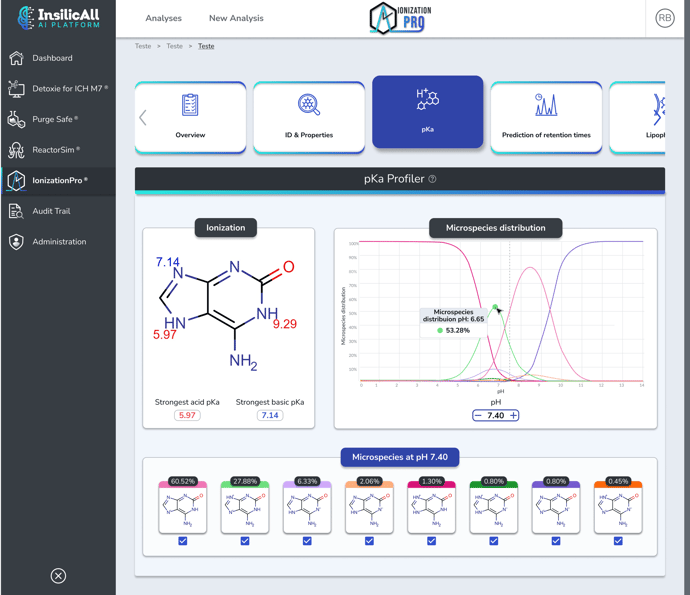
Task: Select the pKa tab card
Action: pos(427,112)
